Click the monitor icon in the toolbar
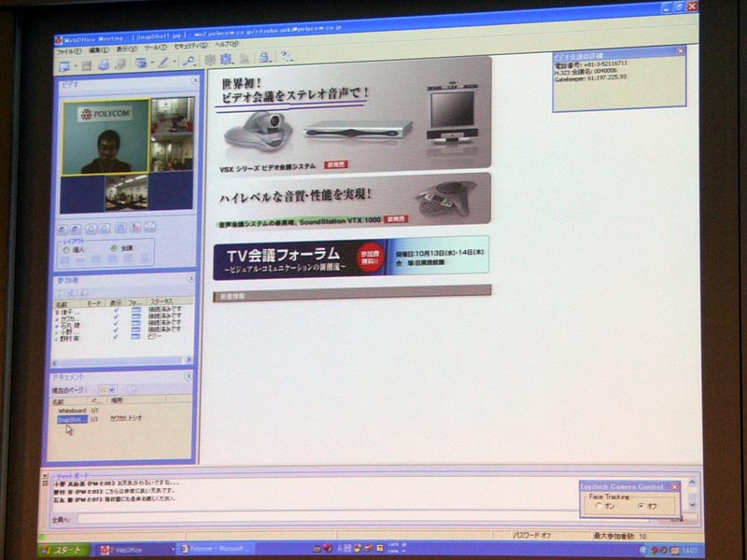 (x=64, y=65)
